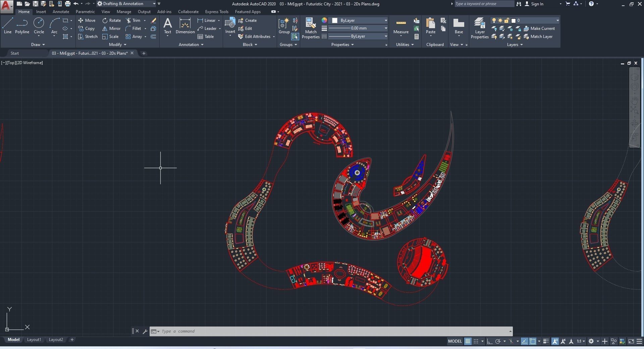The height and width of the screenshot is (349, 644).
Task: Open the Parametric ribbon tab
Action: (85, 12)
